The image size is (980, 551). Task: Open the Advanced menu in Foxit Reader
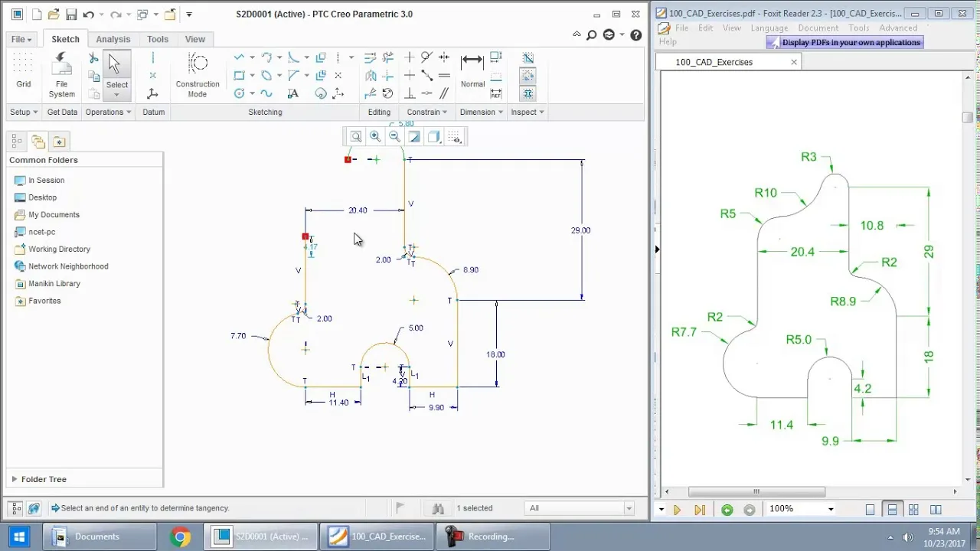point(898,28)
